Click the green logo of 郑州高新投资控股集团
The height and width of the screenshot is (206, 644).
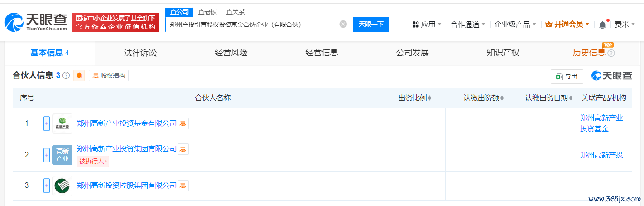[x=62, y=186]
